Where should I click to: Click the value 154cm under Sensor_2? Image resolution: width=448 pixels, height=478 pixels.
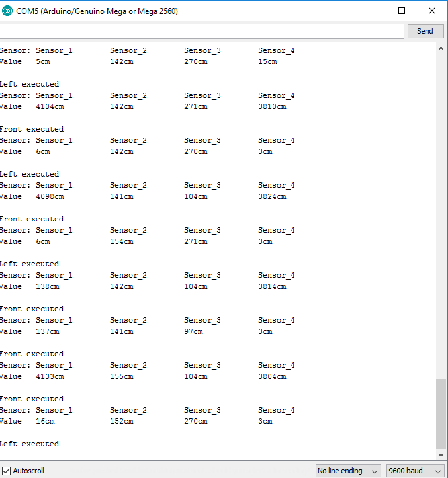click(122, 241)
